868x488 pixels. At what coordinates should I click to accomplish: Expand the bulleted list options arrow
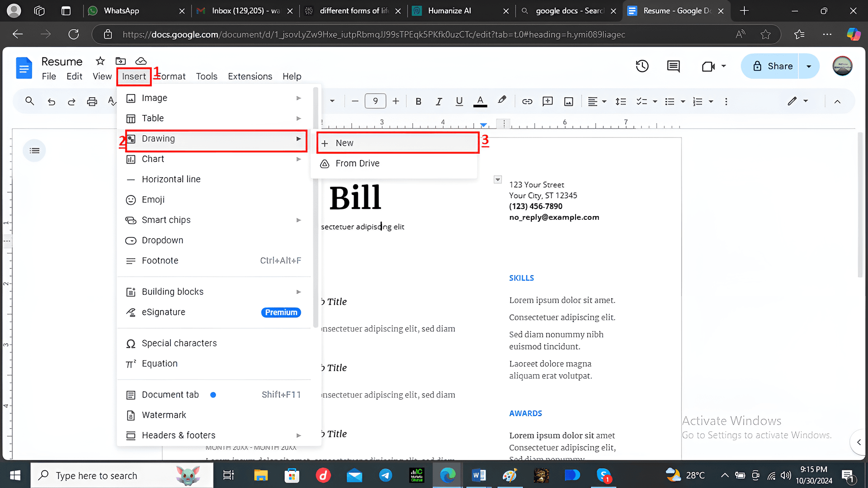pyautogui.click(x=683, y=102)
